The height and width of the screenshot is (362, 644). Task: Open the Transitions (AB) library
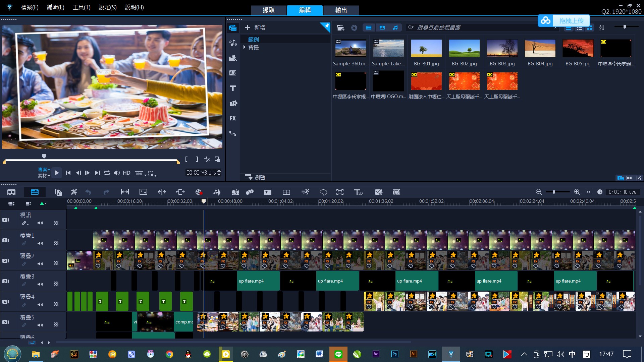233,73
